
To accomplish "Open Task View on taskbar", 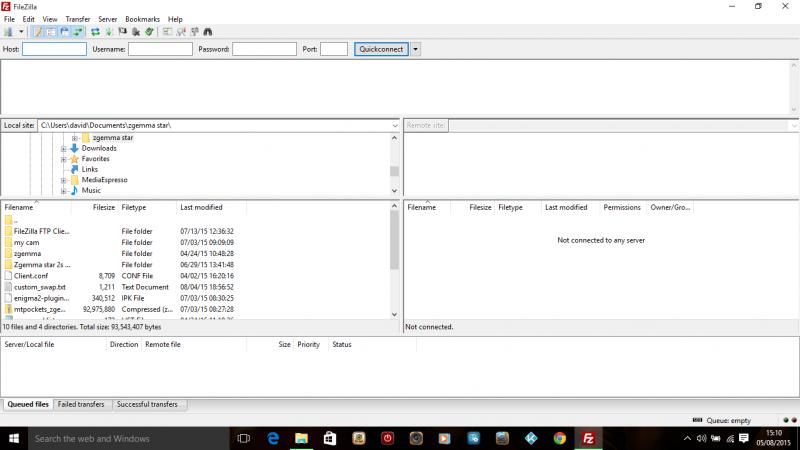I will pos(244,438).
